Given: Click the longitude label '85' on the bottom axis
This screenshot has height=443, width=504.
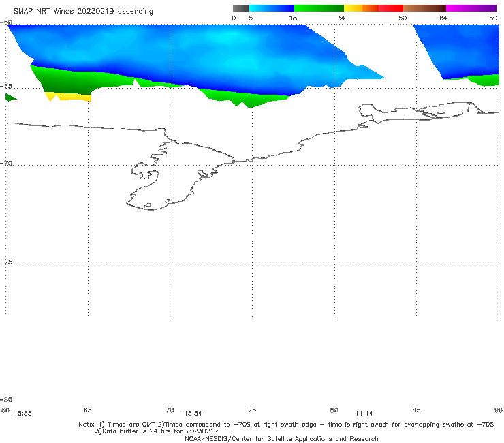Looking at the screenshot, I should coord(416,410).
